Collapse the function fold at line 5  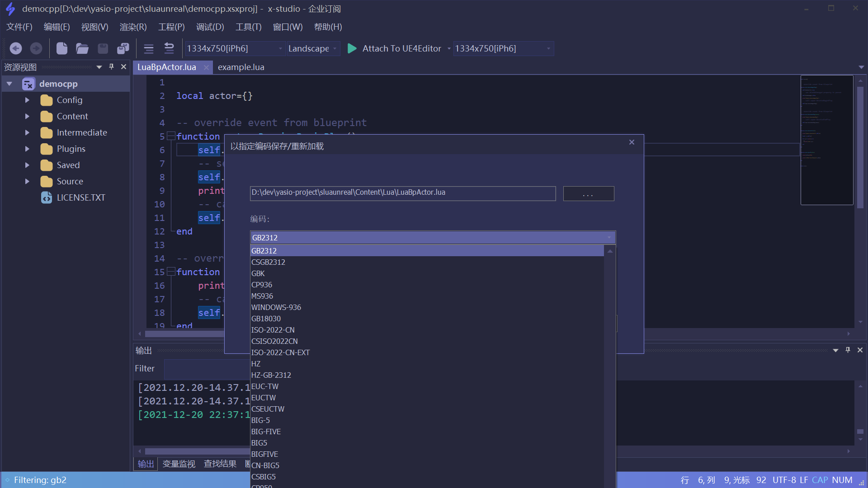point(171,136)
